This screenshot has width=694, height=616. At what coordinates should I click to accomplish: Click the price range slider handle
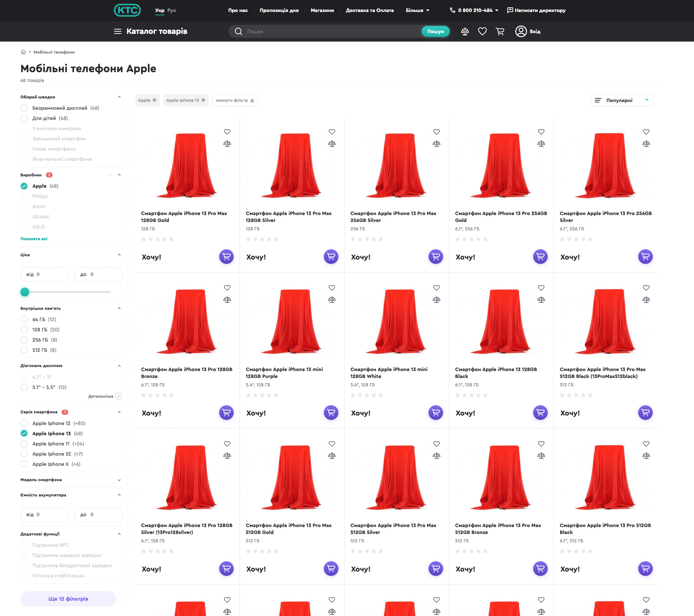tap(25, 292)
